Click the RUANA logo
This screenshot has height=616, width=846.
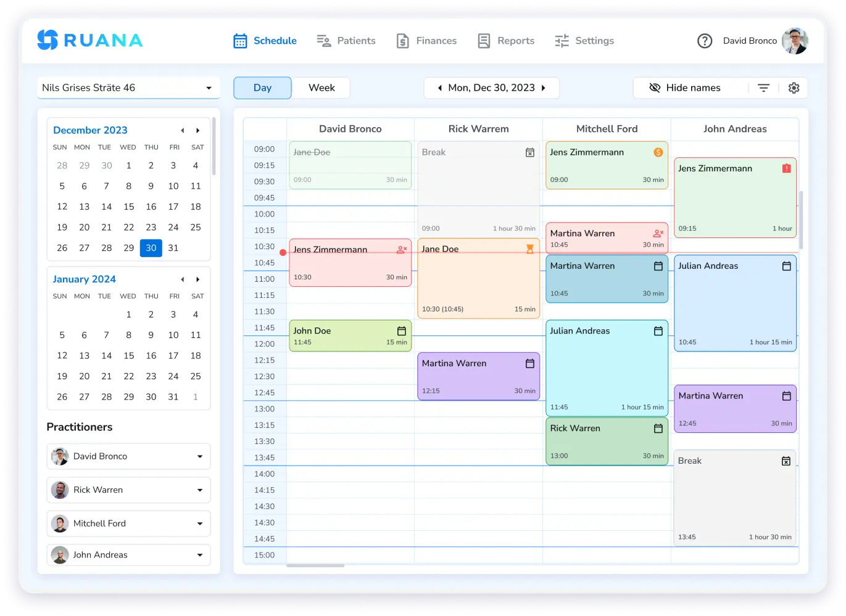point(89,39)
